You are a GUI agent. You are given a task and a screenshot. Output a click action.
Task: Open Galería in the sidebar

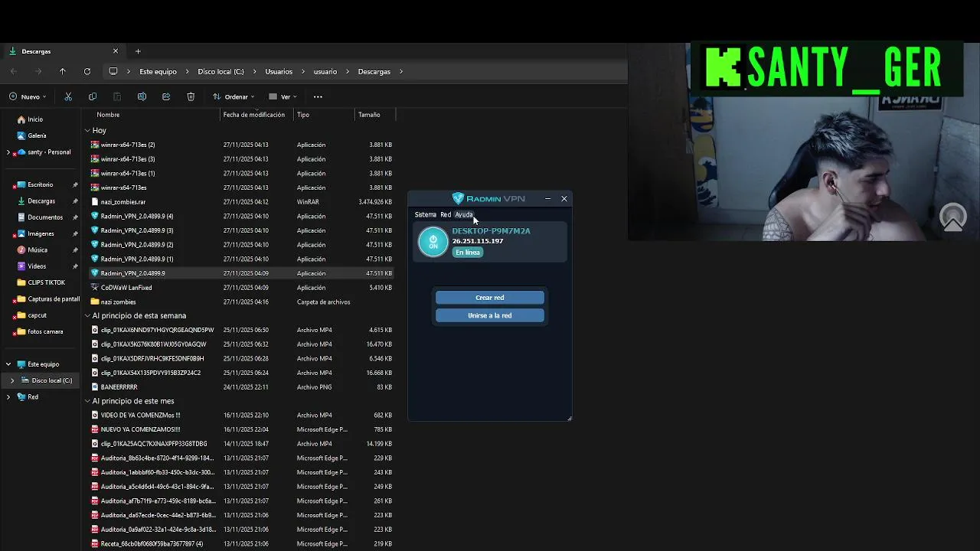pos(37,135)
